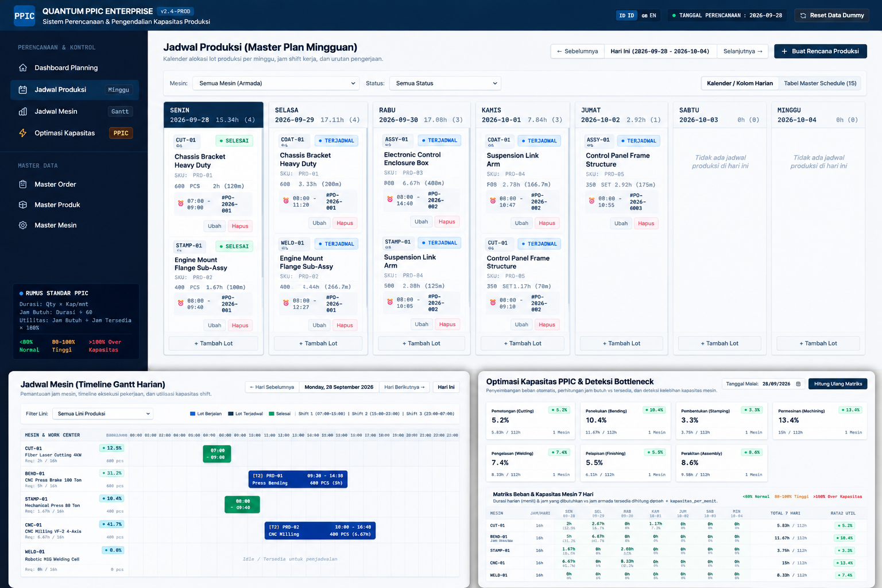
Task: Delete the ASSY-01 Control Panel Frame lot on JUMAT
Action: [x=646, y=223]
